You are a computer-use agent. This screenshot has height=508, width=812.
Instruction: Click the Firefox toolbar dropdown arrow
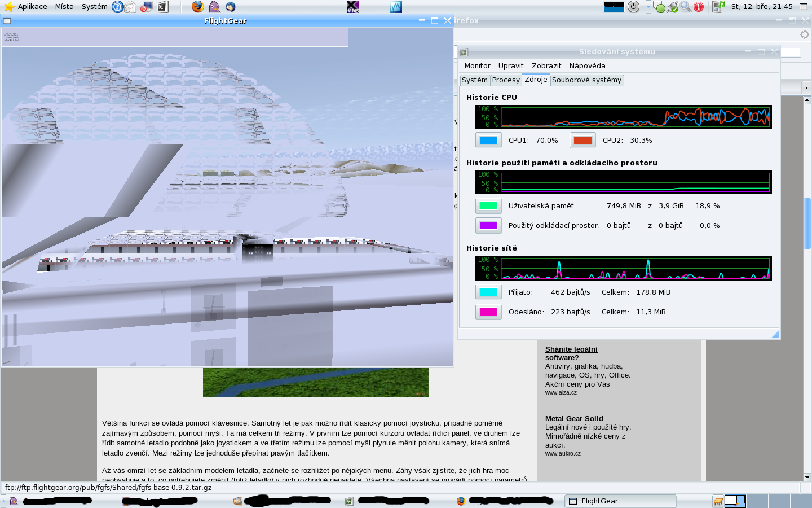tap(806, 87)
